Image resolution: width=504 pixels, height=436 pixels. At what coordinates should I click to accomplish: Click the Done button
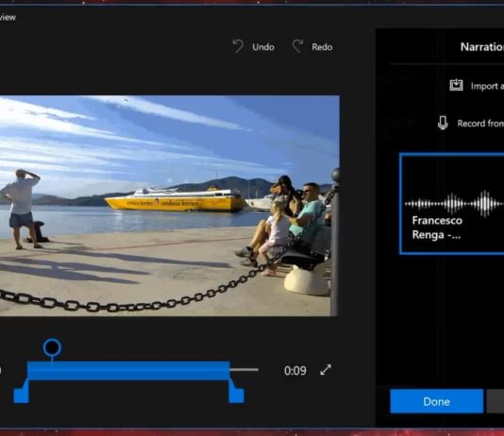436,401
